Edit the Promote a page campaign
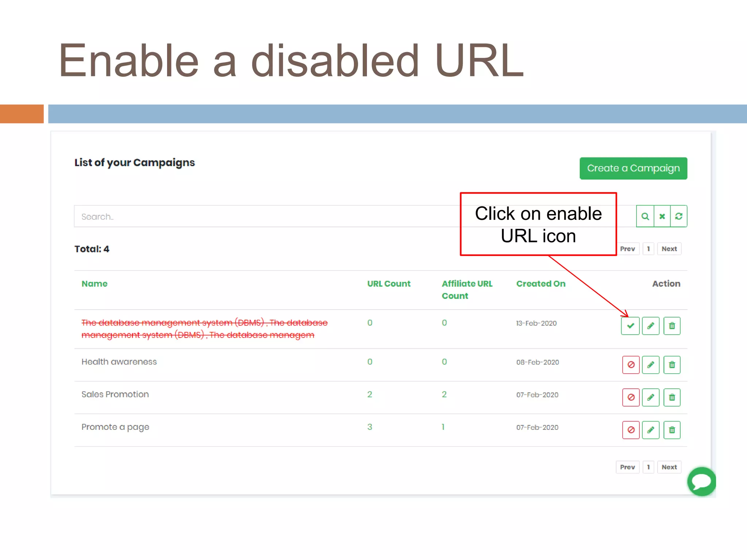747x560 pixels. [x=651, y=430]
